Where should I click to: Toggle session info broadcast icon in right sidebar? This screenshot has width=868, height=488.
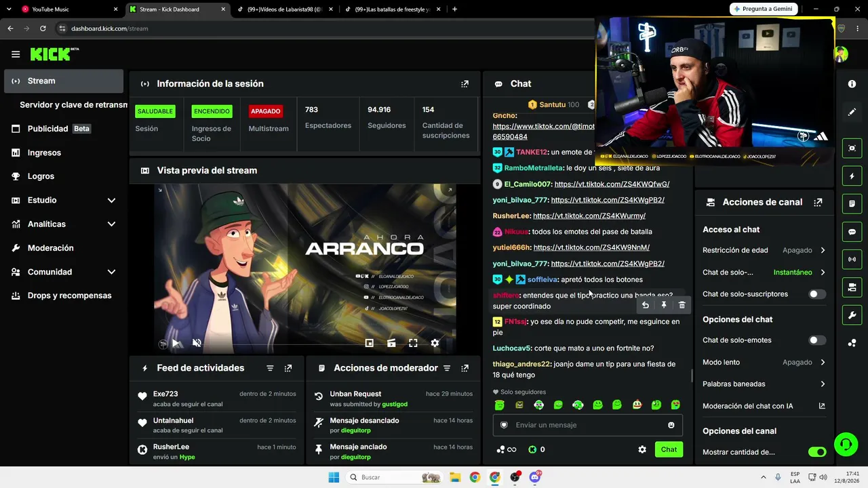pos(852,259)
